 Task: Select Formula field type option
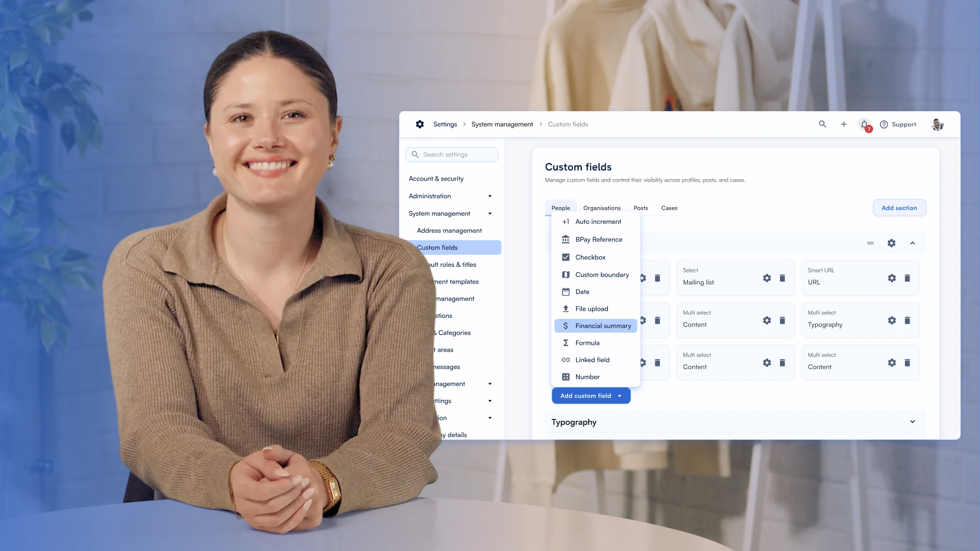[587, 343]
